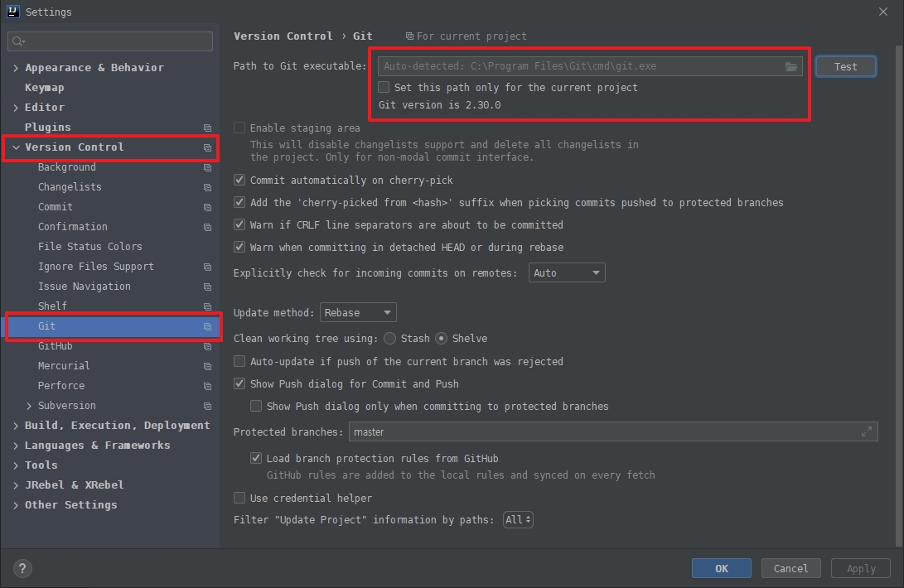Collapse the Version Control section
This screenshot has width=904, height=588.
click(16, 147)
